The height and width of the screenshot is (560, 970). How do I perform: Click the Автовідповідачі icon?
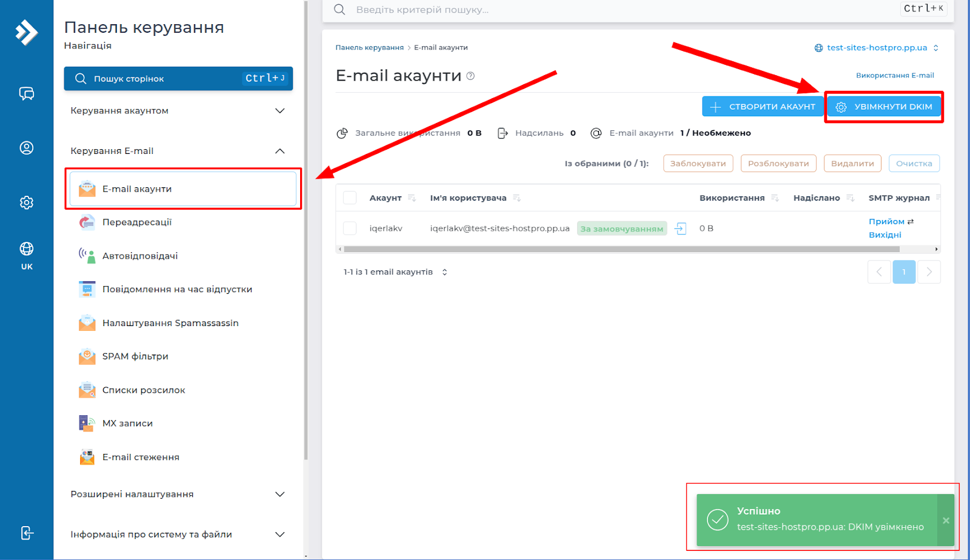(x=87, y=256)
